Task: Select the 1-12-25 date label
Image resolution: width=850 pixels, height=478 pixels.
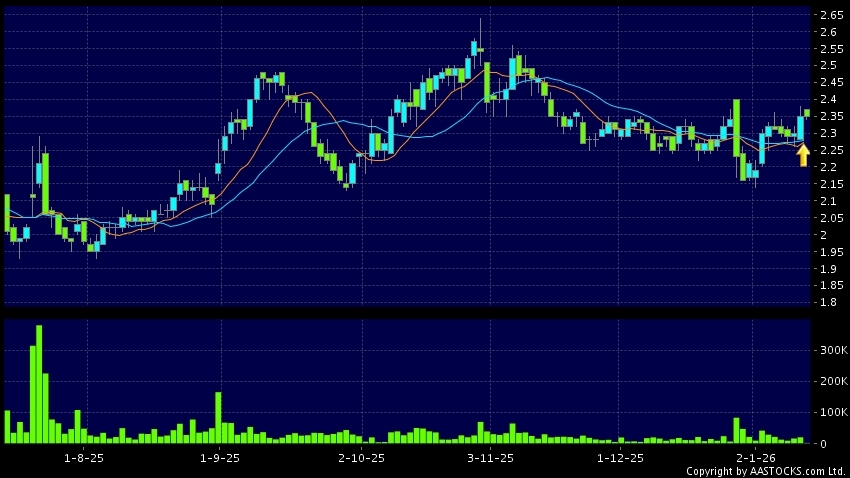Action: [x=620, y=457]
